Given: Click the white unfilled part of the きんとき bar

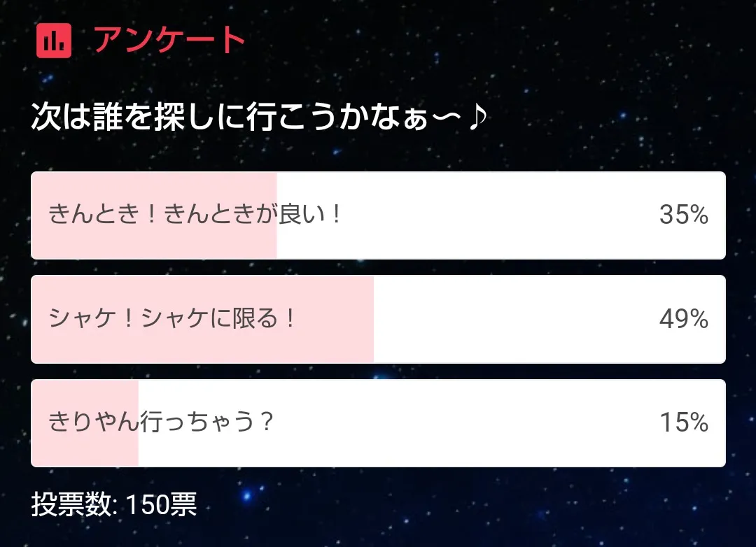Looking at the screenshot, I should 490,215.
